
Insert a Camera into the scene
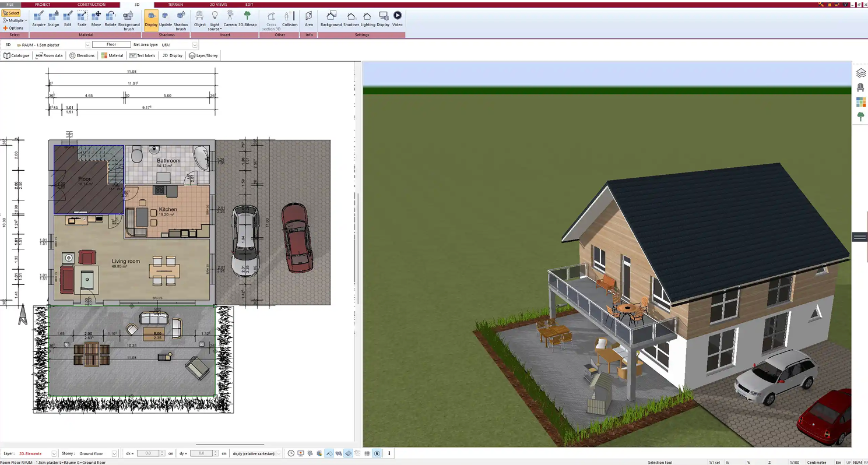[x=230, y=19]
